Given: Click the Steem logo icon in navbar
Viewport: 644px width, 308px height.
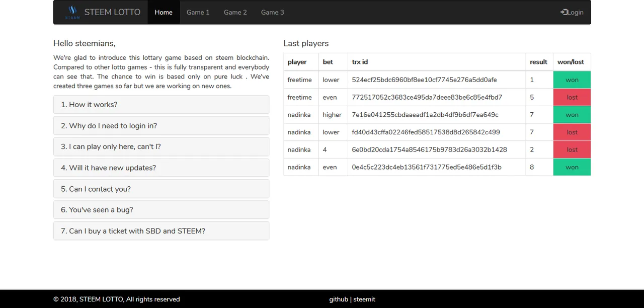Looking at the screenshot, I should (x=72, y=12).
